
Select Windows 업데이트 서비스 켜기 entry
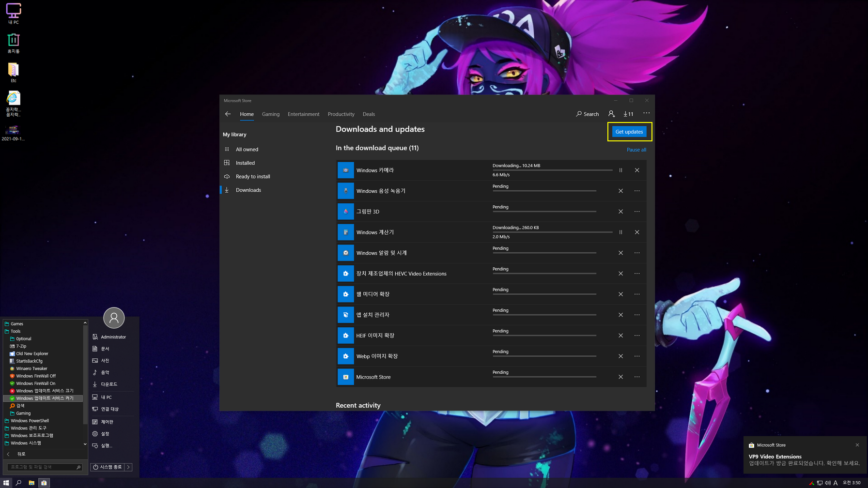coord(44,398)
